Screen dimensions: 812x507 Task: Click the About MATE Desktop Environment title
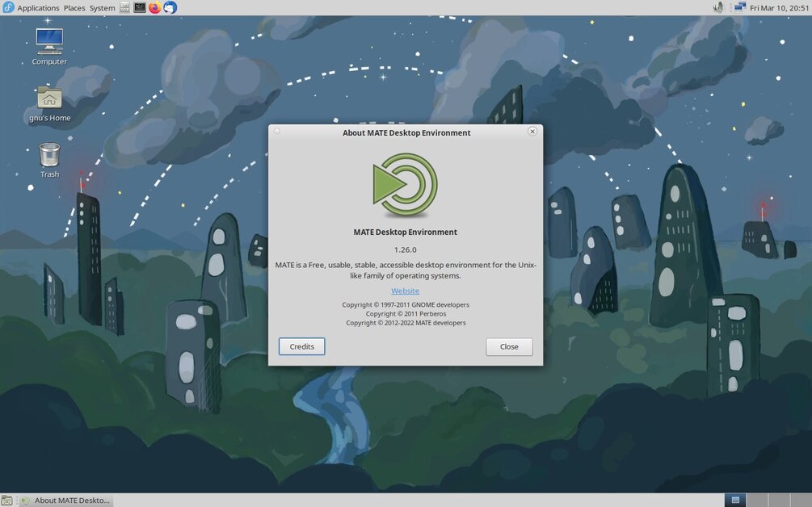406,132
